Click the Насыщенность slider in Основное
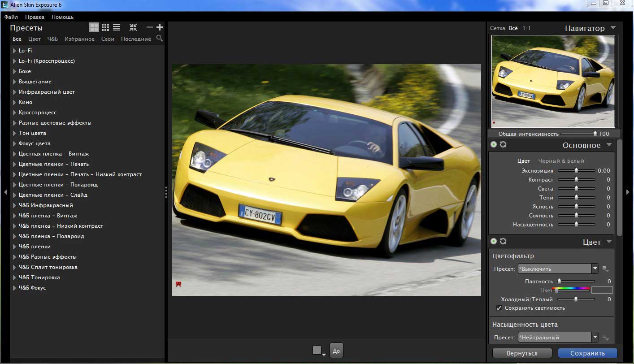Screen dimensions: 634x364 click(x=576, y=225)
